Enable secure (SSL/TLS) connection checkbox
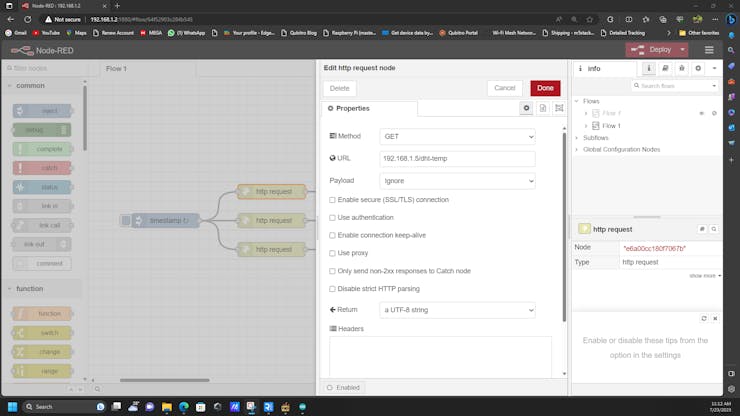 332,200
